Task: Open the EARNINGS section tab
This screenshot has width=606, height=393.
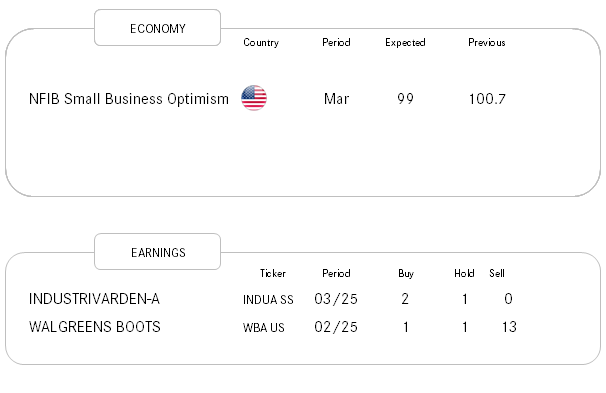Action: pos(158,252)
